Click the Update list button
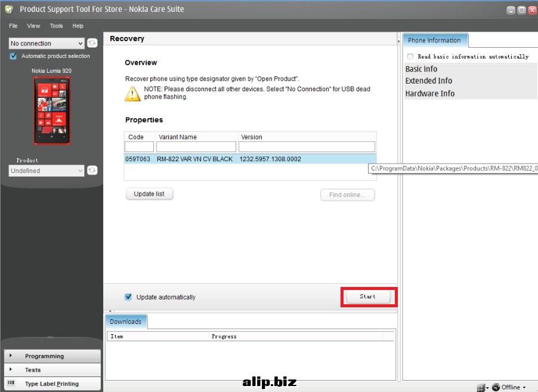Screen dimensions: 538x392 [149, 194]
